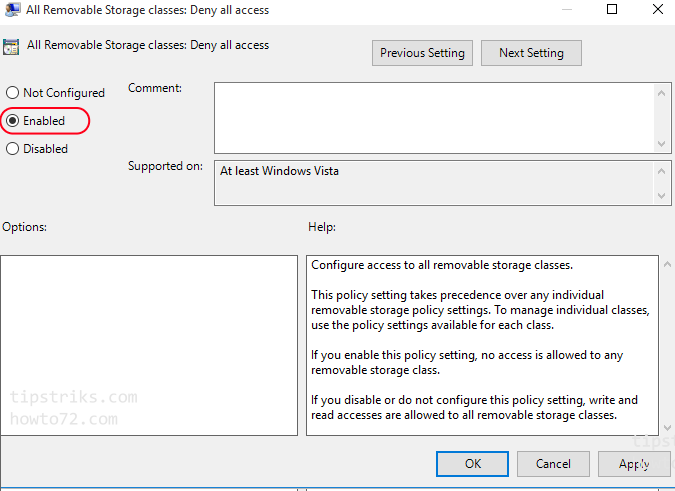Click inside the Comment text box
Viewport: 675px width, 491px height.
pos(434,118)
